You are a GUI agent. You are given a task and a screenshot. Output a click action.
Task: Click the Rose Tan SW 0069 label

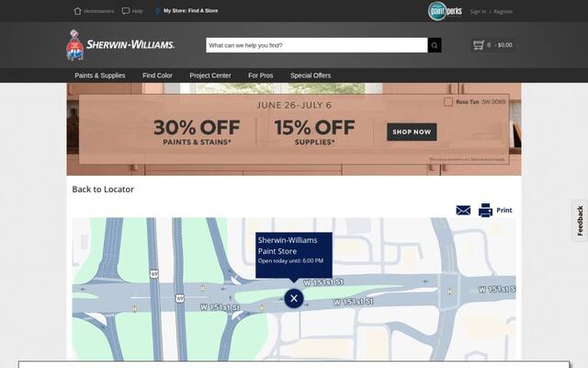tap(481, 102)
